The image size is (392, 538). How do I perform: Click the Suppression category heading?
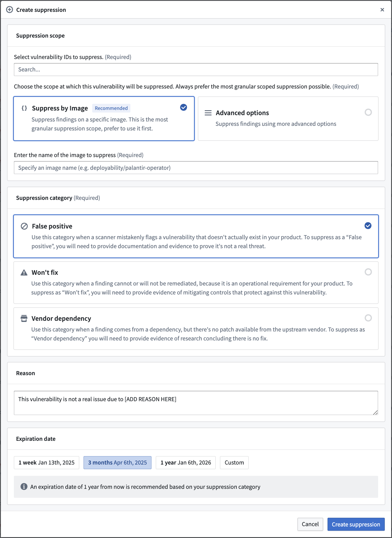(x=44, y=198)
